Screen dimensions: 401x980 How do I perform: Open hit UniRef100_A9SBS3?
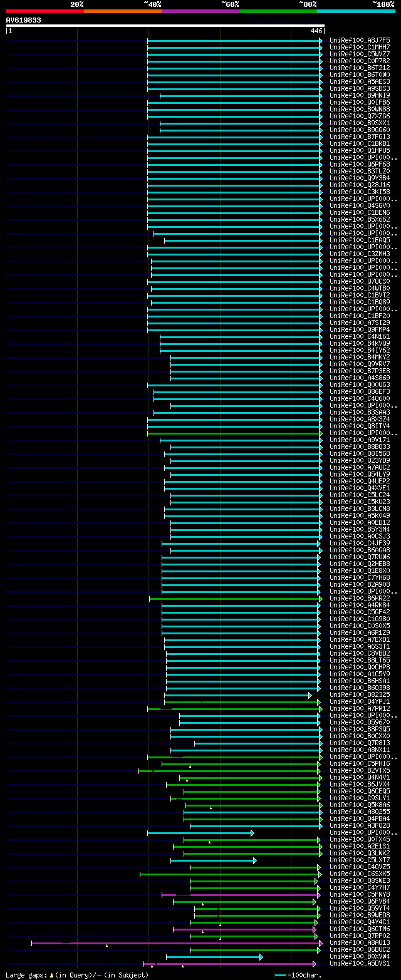(360, 88)
